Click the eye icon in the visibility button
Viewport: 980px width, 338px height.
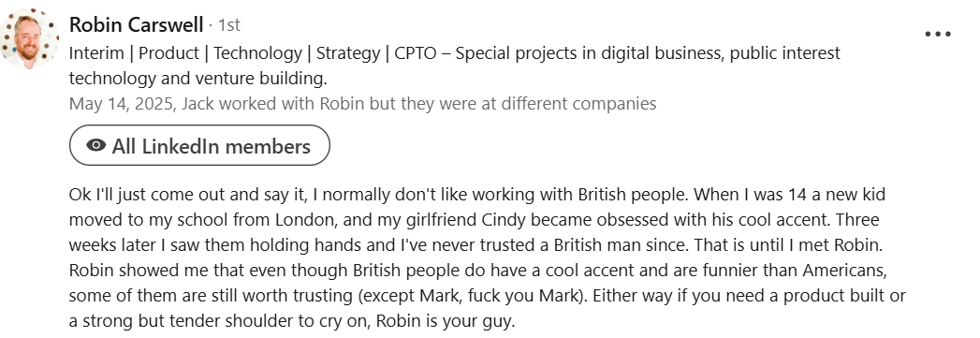[95, 145]
